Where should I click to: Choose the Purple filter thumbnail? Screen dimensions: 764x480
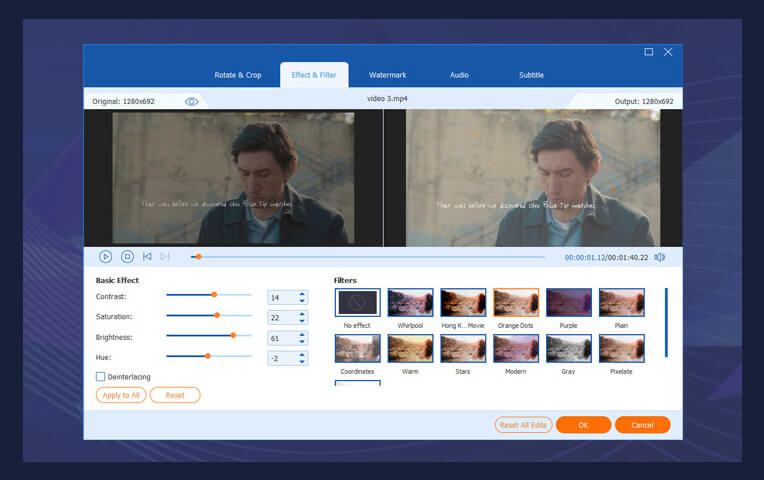tap(568, 303)
